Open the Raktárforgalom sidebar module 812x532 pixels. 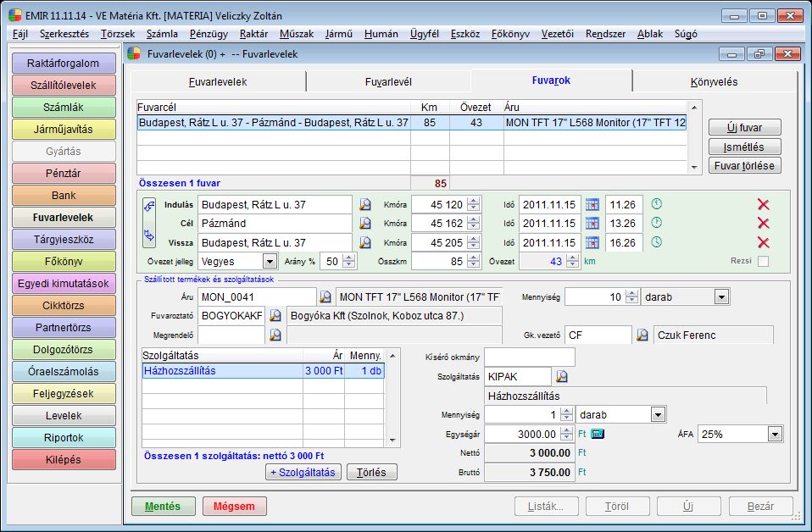tap(64, 64)
